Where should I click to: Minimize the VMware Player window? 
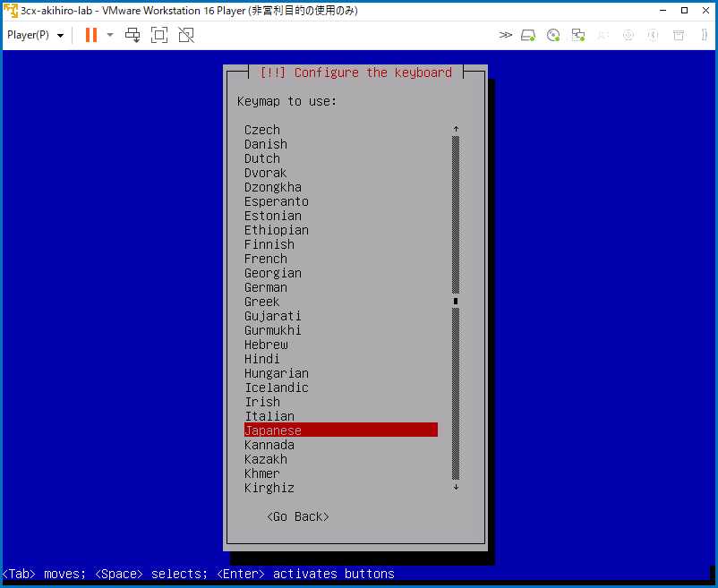click(663, 10)
